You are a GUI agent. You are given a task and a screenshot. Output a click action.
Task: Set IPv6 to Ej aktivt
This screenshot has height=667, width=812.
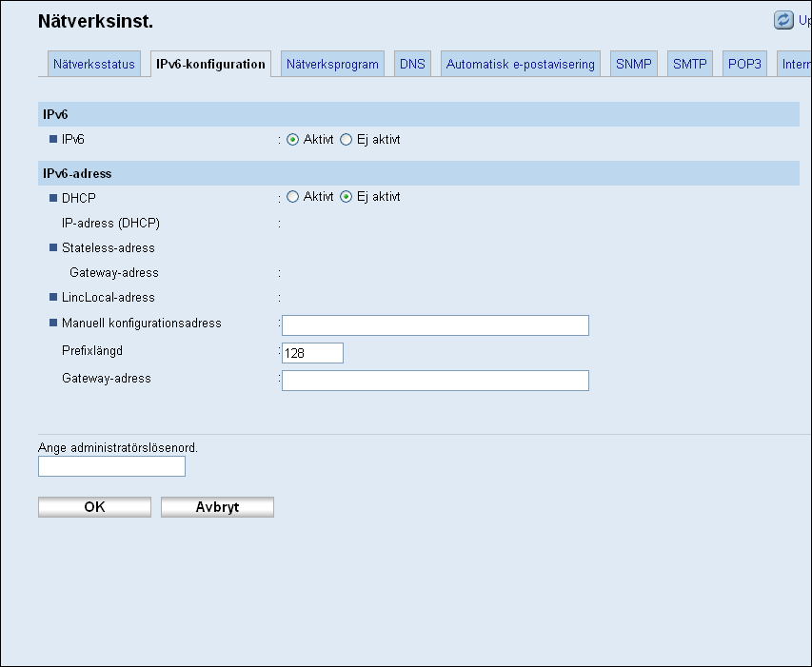pyautogui.click(x=346, y=140)
